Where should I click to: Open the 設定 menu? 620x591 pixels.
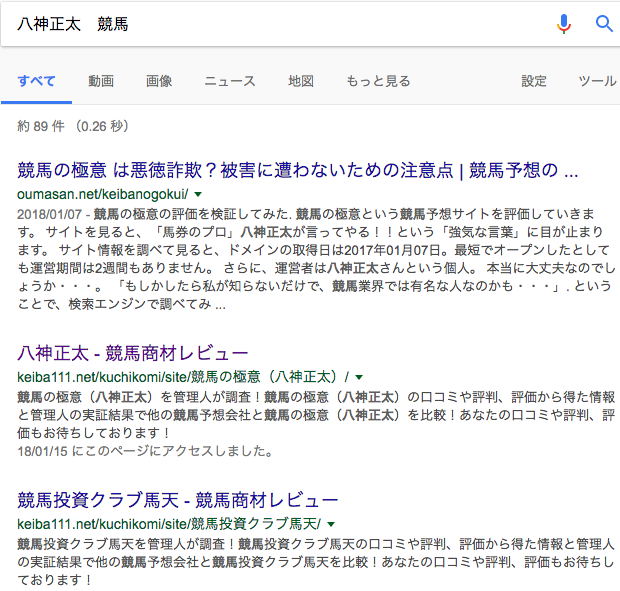tap(534, 81)
